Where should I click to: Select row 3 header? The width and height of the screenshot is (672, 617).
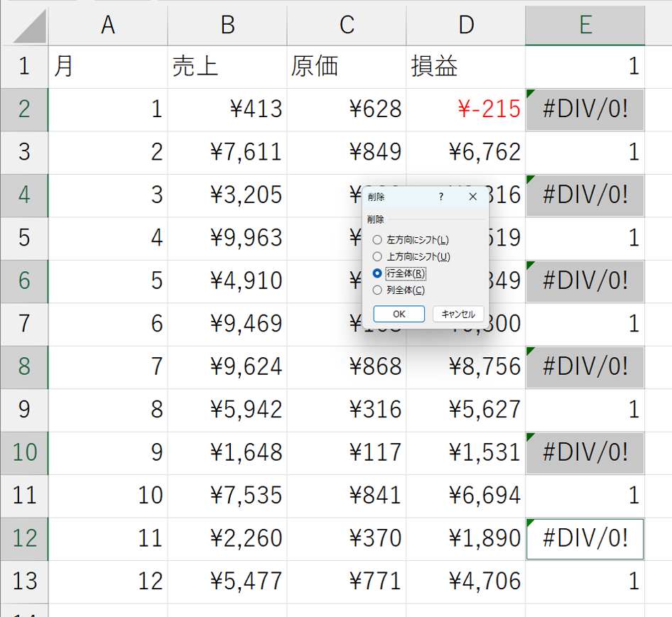click(24, 152)
